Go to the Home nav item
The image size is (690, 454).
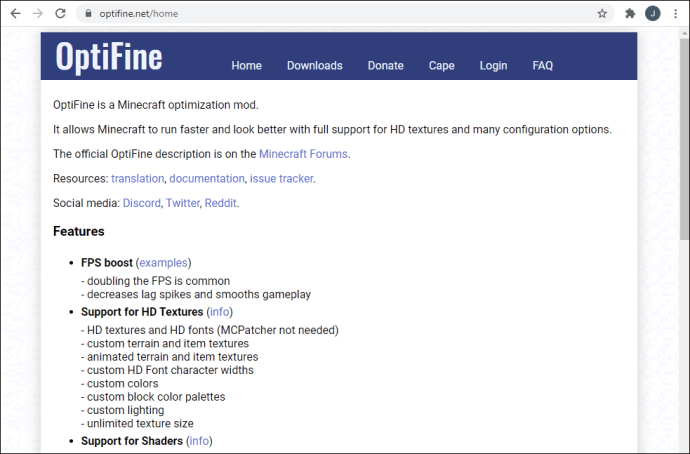pyautogui.click(x=246, y=66)
